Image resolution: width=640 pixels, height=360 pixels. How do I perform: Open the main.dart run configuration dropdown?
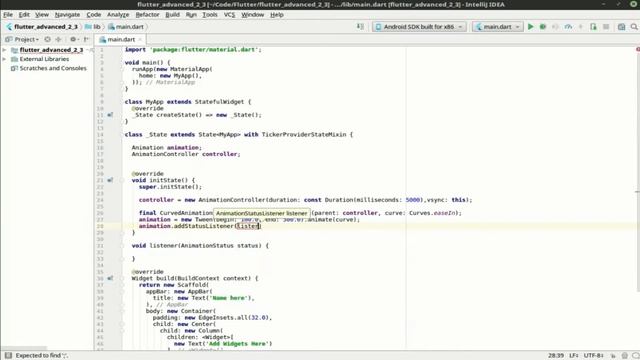tap(498, 27)
